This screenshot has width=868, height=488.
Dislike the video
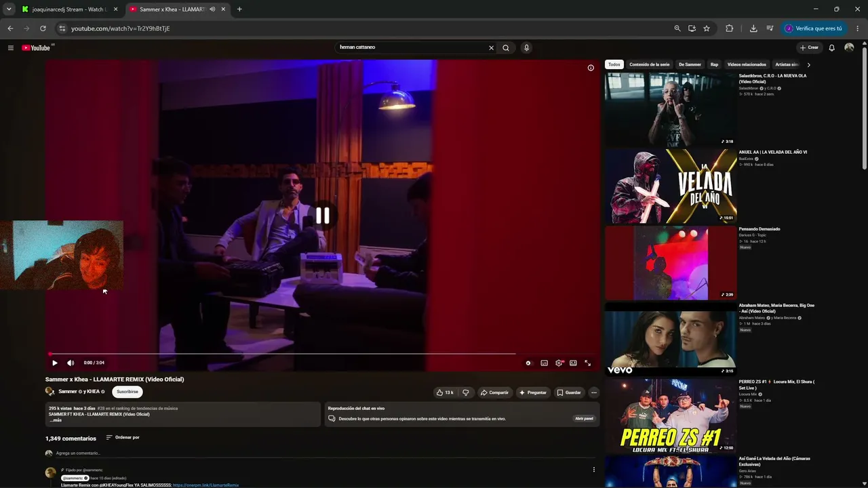[465, 392]
